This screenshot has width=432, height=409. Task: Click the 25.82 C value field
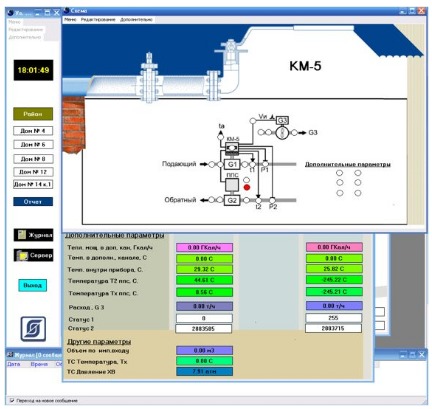[x=334, y=269]
